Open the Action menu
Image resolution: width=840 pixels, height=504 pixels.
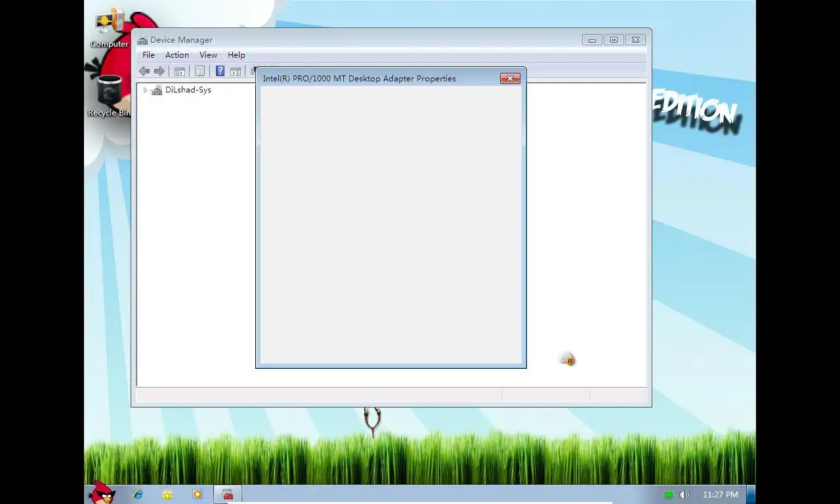coord(177,55)
